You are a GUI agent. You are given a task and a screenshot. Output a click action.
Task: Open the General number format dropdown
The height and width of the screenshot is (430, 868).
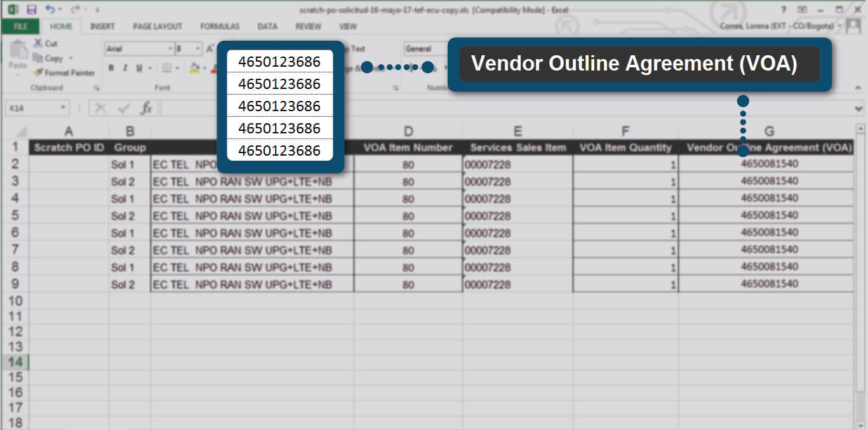tap(425, 49)
